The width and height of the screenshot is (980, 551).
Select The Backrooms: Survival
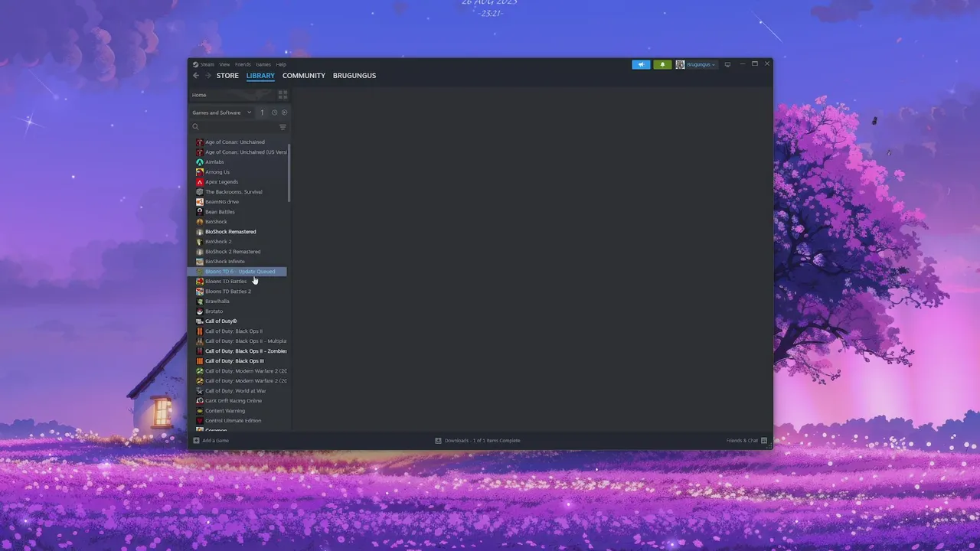tap(237, 192)
